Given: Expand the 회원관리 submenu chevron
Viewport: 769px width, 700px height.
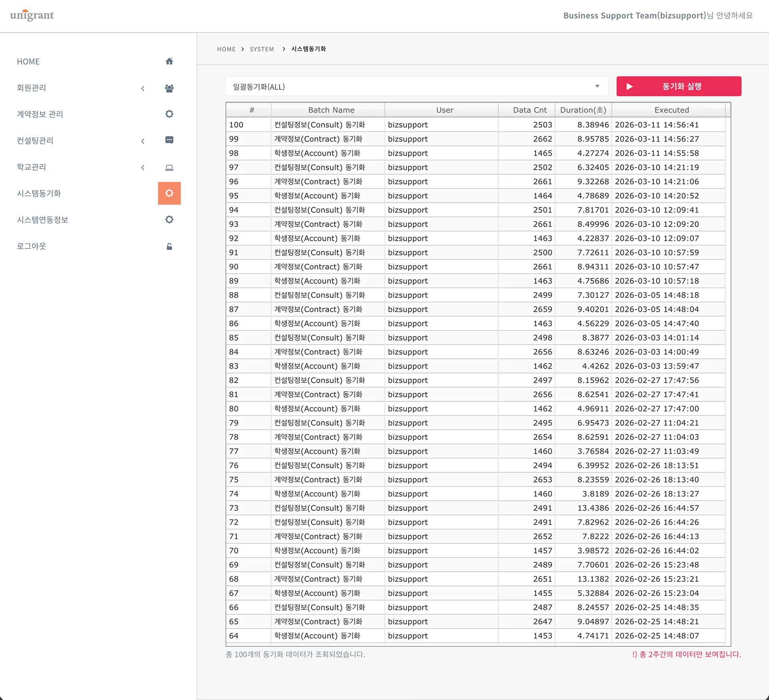Looking at the screenshot, I should tap(143, 88).
